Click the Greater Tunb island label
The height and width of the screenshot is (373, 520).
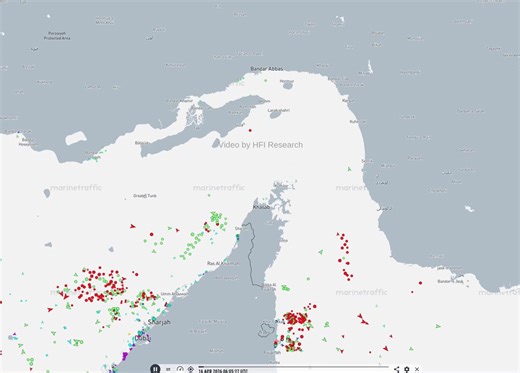pos(145,196)
